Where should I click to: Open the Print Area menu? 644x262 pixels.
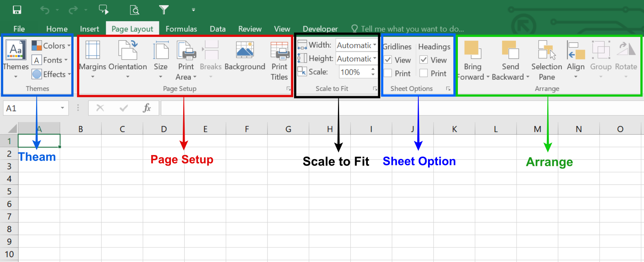pyautogui.click(x=186, y=60)
